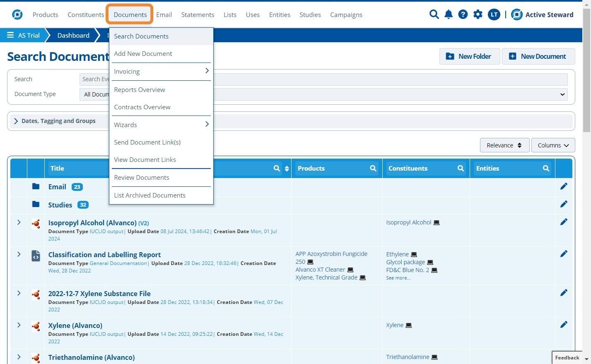This screenshot has width=591, height=364.
Task: Open the notifications bell icon
Action: point(448,14)
